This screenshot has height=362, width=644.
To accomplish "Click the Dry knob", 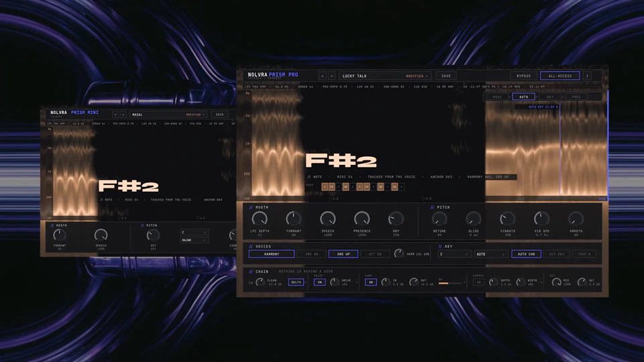I will [396, 219].
